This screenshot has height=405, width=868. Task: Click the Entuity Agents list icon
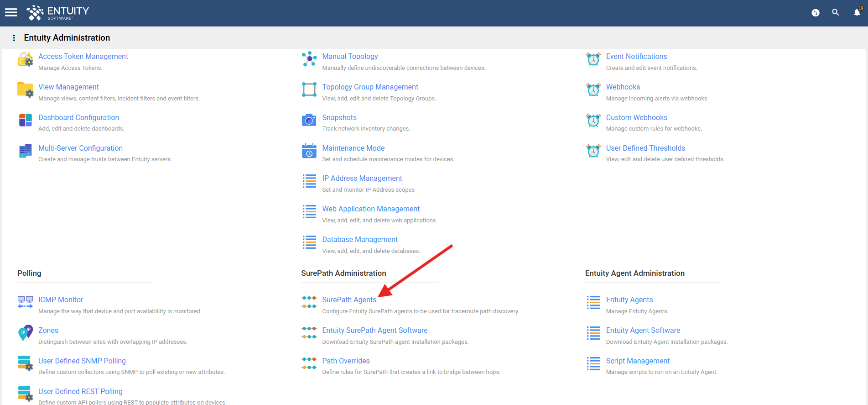593,302
